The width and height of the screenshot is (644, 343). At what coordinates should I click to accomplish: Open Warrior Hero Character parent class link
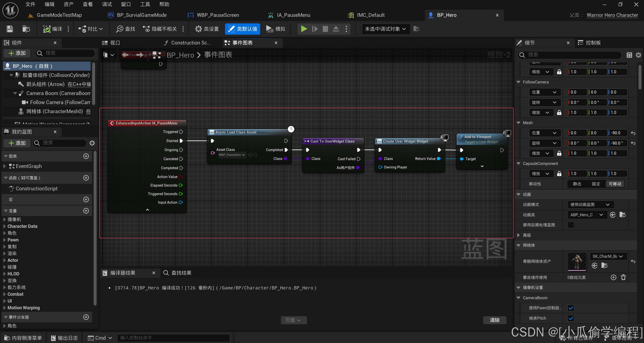point(612,15)
